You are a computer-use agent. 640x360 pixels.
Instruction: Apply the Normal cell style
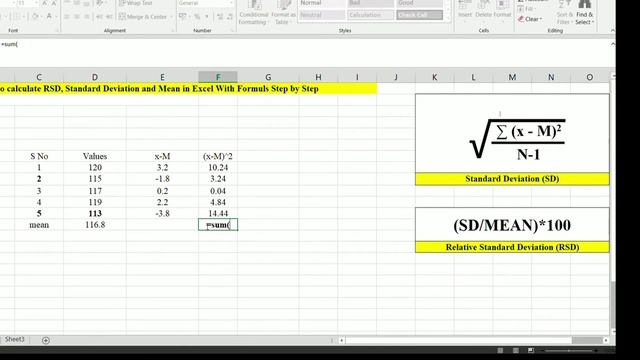point(322,3)
